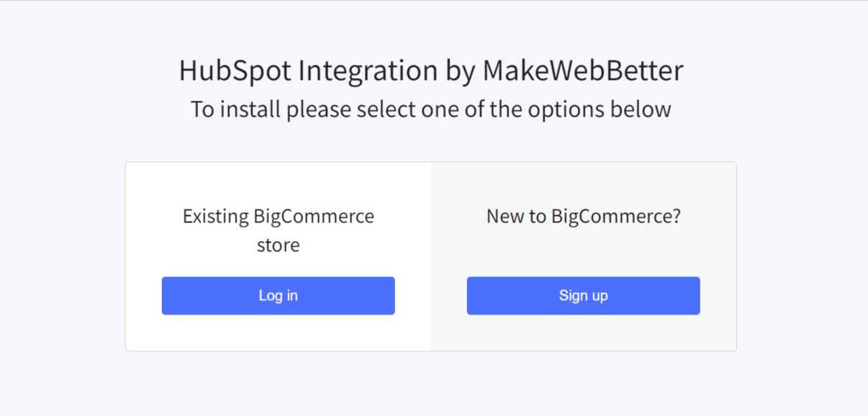This screenshot has height=416, width=868.
Task: Click the HubSpot Integration by MakeWebBetter heading
Action: pyautogui.click(x=430, y=71)
